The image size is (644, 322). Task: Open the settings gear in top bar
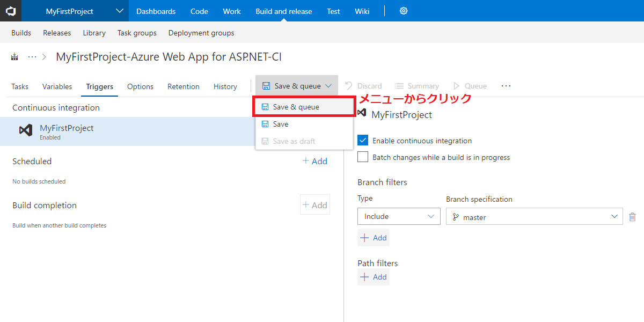tap(404, 11)
